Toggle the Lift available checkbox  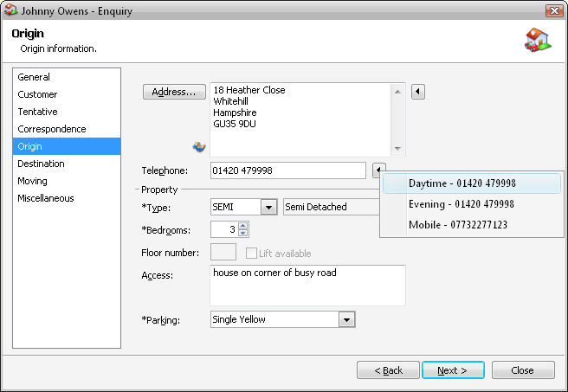[252, 254]
